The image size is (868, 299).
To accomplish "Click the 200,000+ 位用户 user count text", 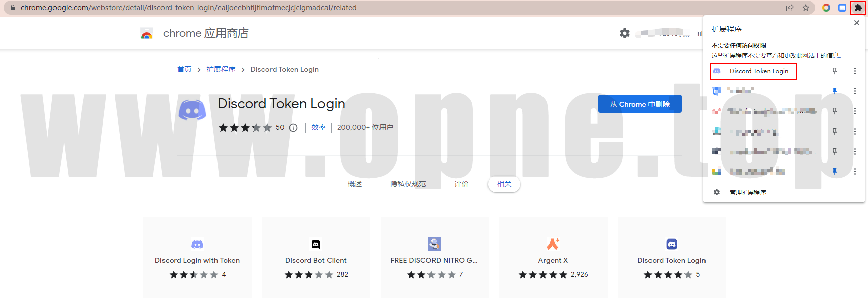I will 365,127.
